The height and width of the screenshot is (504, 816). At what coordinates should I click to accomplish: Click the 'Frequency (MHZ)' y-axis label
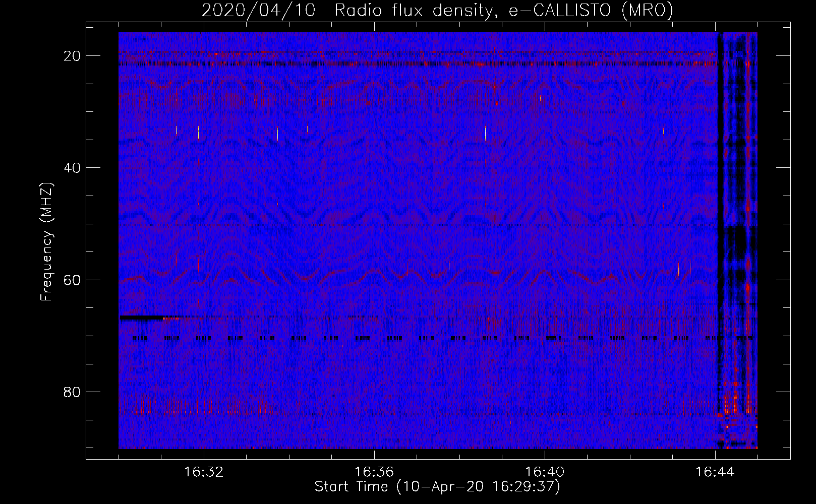point(46,242)
